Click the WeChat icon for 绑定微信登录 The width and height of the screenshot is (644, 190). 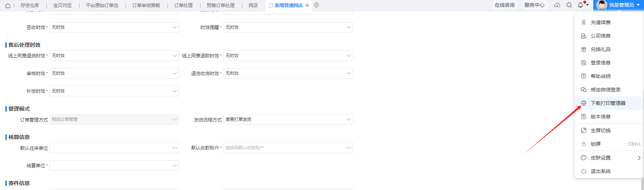tap(584, 90)
